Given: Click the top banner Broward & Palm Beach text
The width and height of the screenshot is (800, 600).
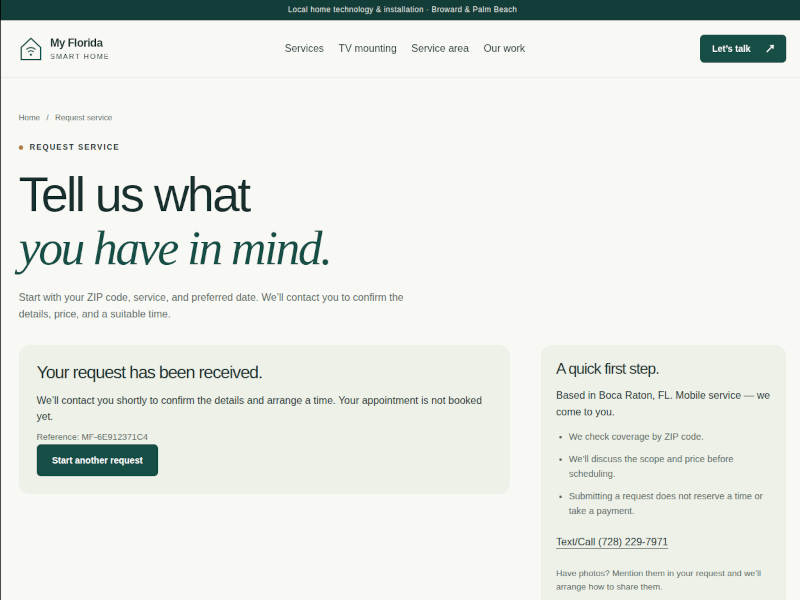Looking at the screenshot, I should 474,9.
